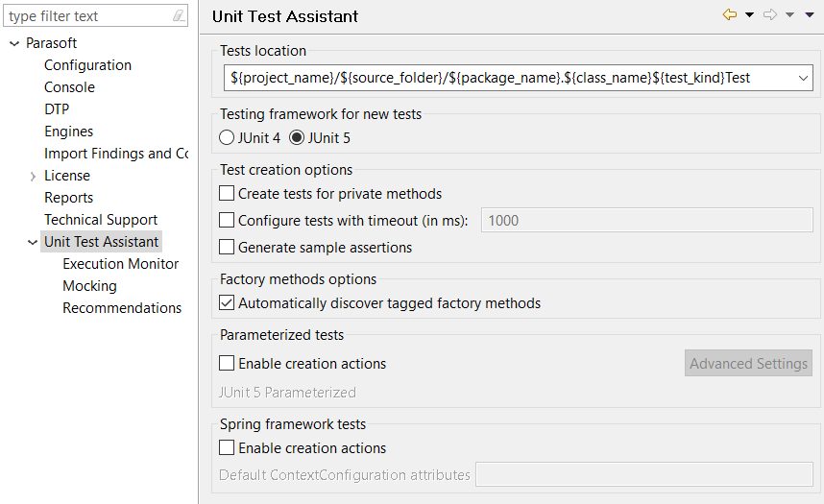Collapse the Parasoft tree root

point(14,43)
